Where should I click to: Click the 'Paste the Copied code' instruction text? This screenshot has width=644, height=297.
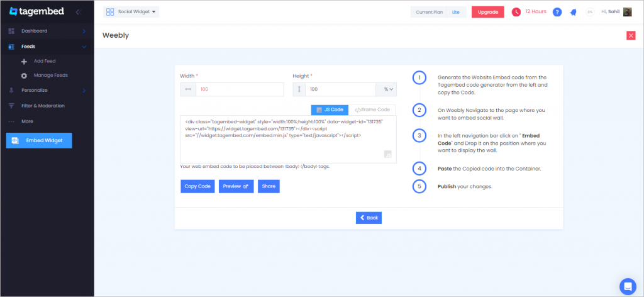coord(489,169)
